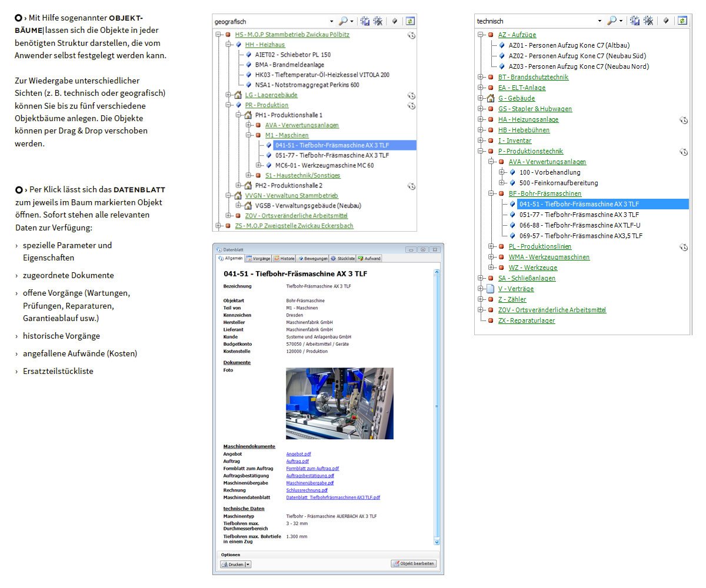Expand the PH2 - Produktionshalle 2 node

click(239, 186)
